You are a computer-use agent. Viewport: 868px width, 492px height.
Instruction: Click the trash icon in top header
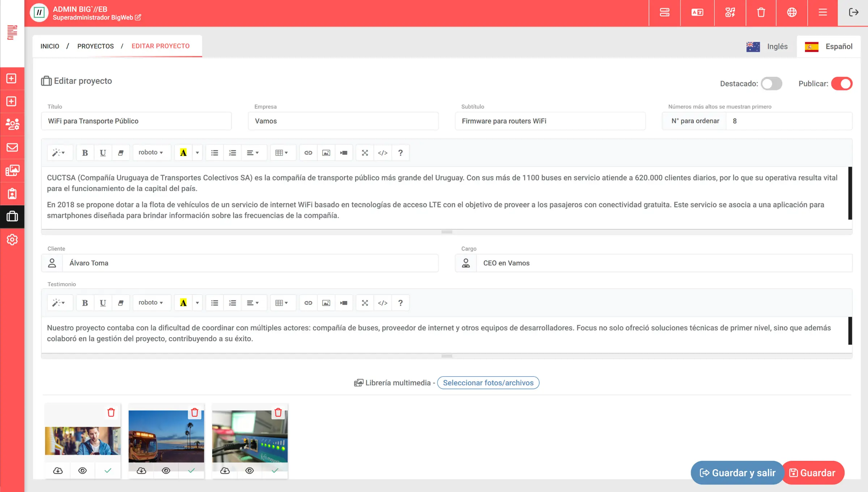point(761,13)
